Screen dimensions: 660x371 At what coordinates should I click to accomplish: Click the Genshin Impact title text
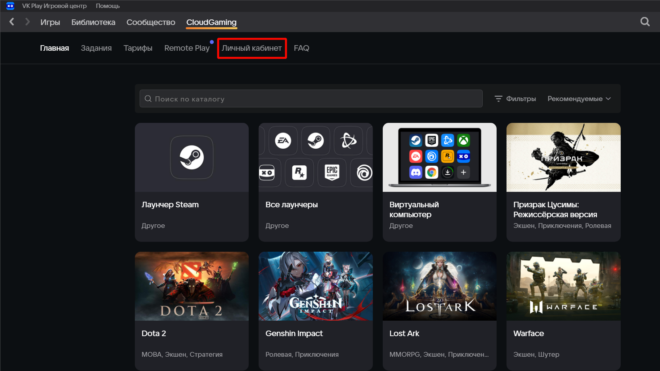click(x=294, y=333)
